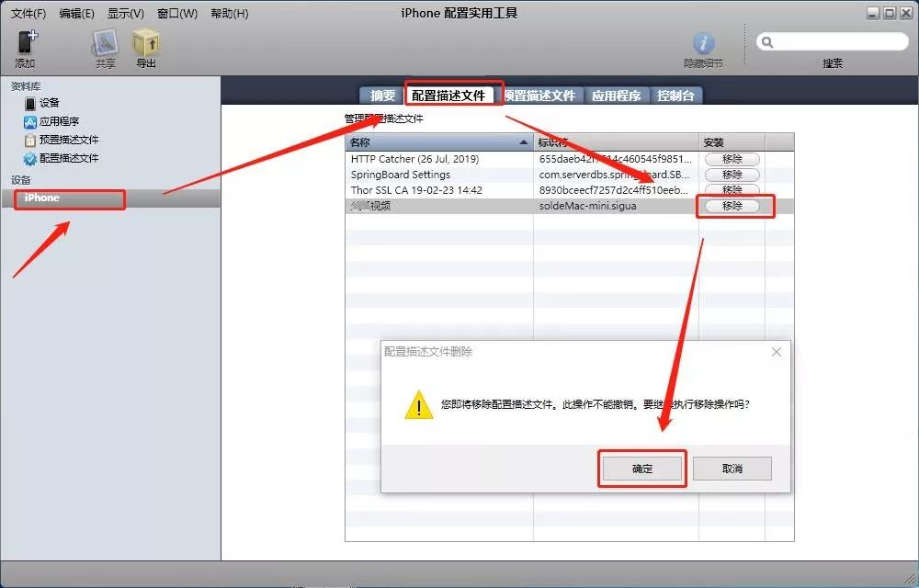This screenshot has height=588, width=919.
Task: Click identifier 8930bceecf7257d2c4ff510eeb cell
Action: point(614,190)
